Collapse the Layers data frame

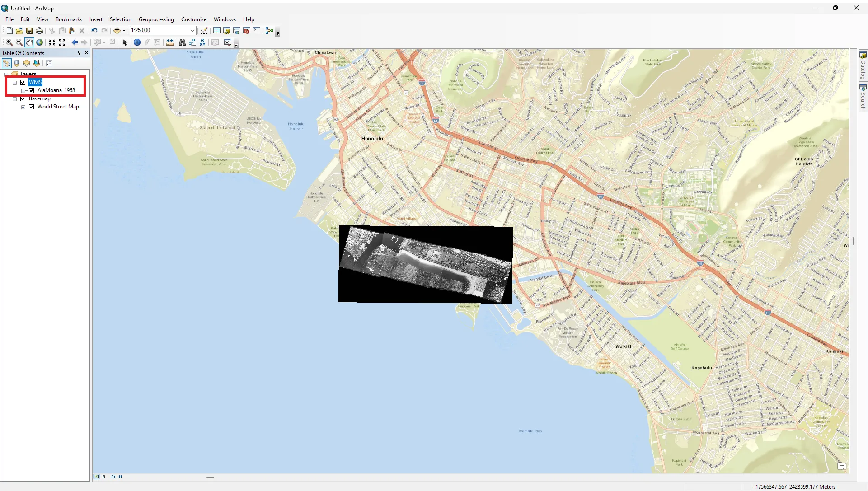pos(6,74)
